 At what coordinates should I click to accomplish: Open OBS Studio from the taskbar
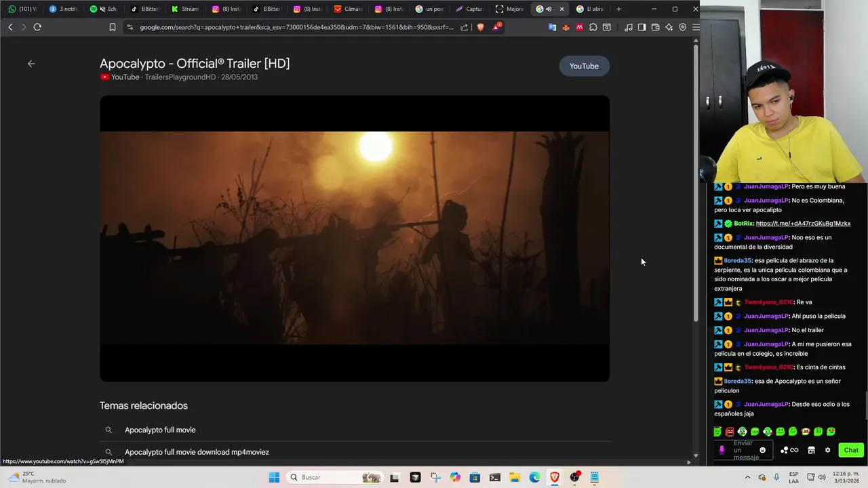tap(574, 477)
